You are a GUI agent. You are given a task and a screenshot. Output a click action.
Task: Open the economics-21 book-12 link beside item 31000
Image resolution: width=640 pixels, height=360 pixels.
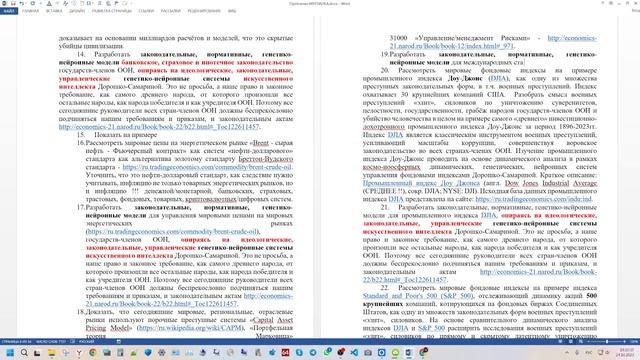click(493, 42)
